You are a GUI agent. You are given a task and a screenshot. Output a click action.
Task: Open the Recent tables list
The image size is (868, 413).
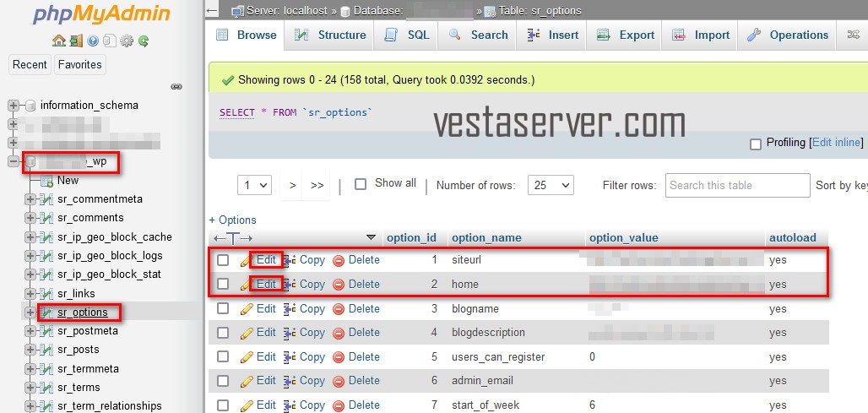pyautogui.click(x=30, y=65)
